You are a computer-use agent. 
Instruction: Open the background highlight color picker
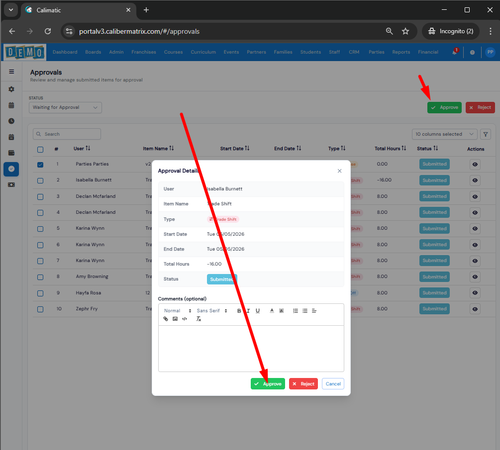click(281, 311)
